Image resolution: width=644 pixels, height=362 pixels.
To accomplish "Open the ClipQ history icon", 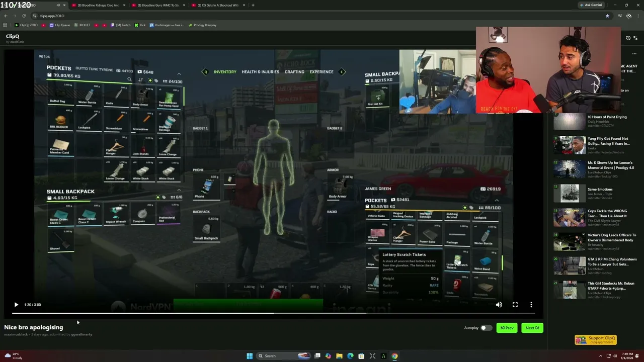I will tap(628, 38).
